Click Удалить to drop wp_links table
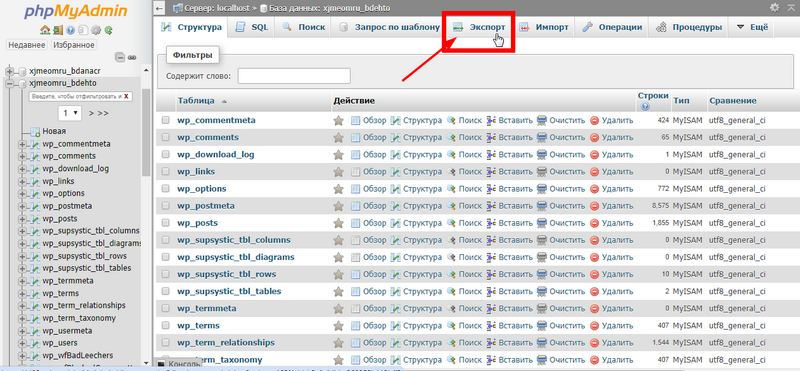The image size is (800, 371). tap(612, 172)
